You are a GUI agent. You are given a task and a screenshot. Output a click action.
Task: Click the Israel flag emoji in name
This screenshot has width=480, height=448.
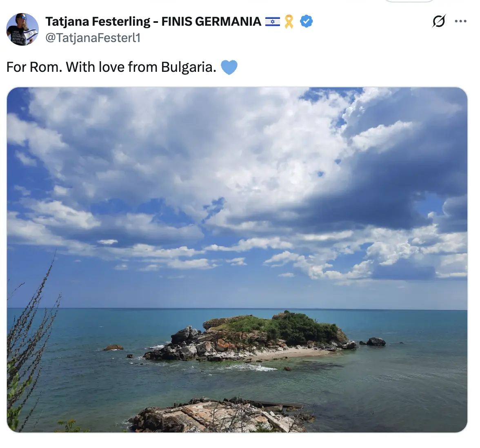[273, 21]
